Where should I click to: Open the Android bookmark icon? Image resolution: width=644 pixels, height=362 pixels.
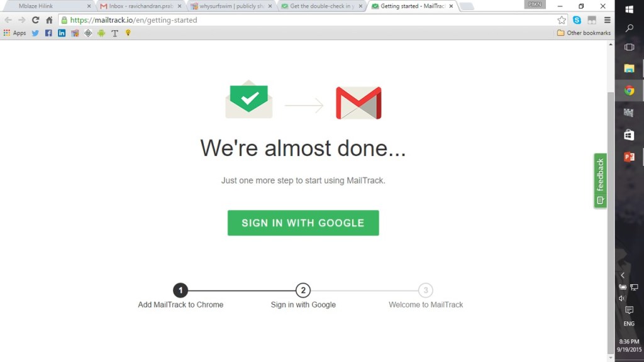[x=101, y=33]
